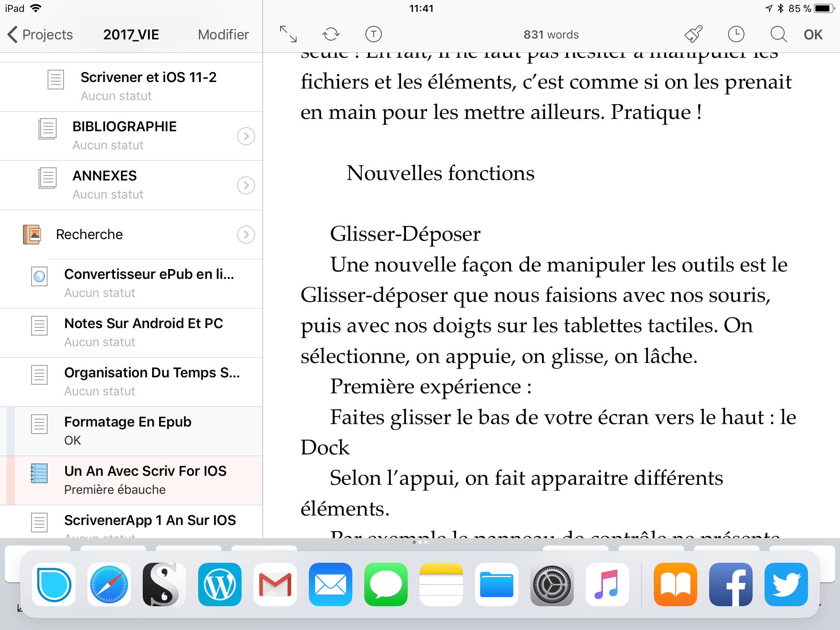Viewport: 840px width, 630px height.
Task: Expand the ANNEXES folder chevron
Action: 245,185
